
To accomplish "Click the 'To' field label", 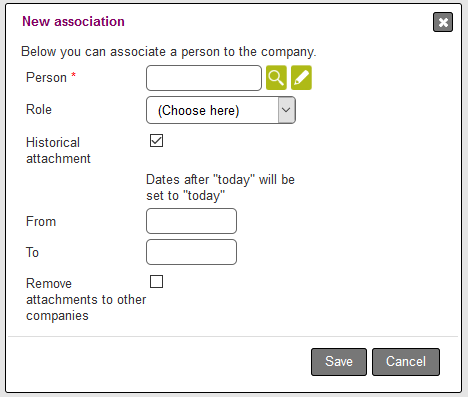I will pos(32,252).
